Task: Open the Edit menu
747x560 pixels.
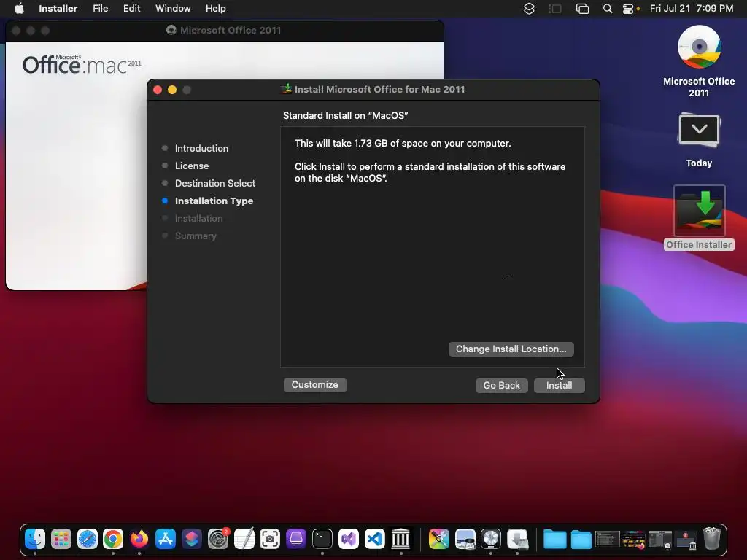Action: click(x=131, y=9)
